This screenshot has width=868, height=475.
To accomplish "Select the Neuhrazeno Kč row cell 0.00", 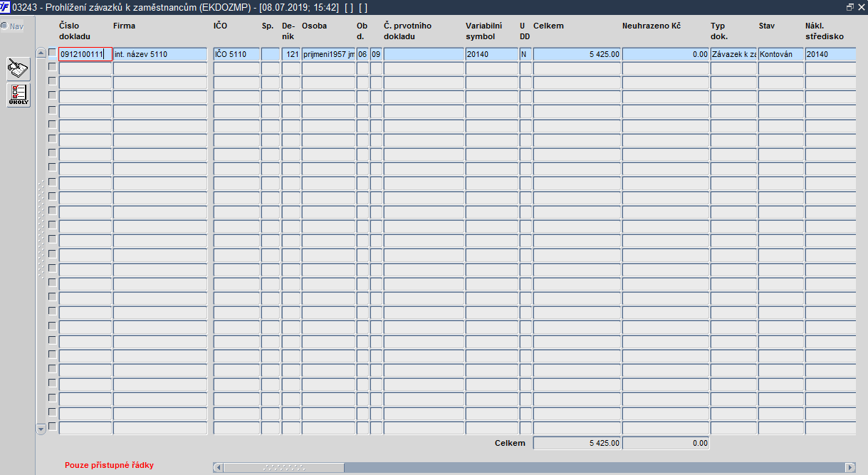I will [666, 53].
